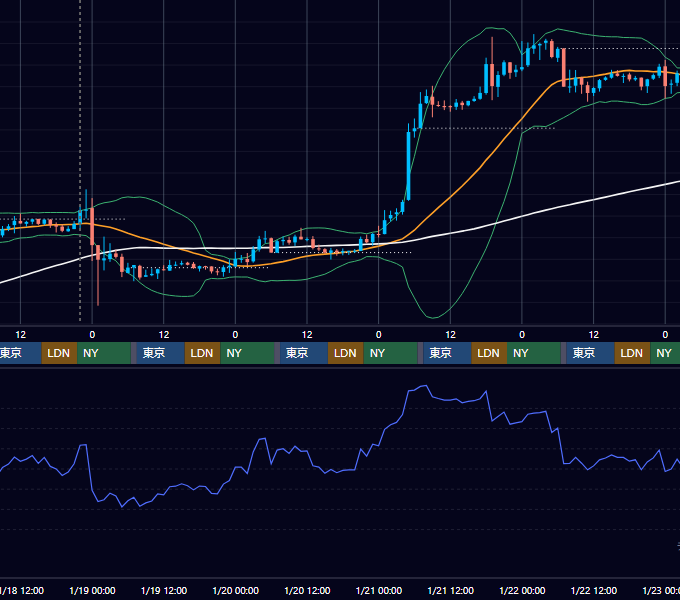Image resolution: width=680 pixels, height=600 pixels.
Task: Select the 東京 session block on 1/20
Action: tap(304, 353)
